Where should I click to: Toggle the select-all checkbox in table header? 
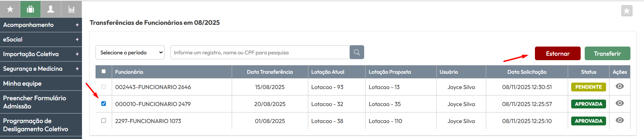tap(104, 71)
